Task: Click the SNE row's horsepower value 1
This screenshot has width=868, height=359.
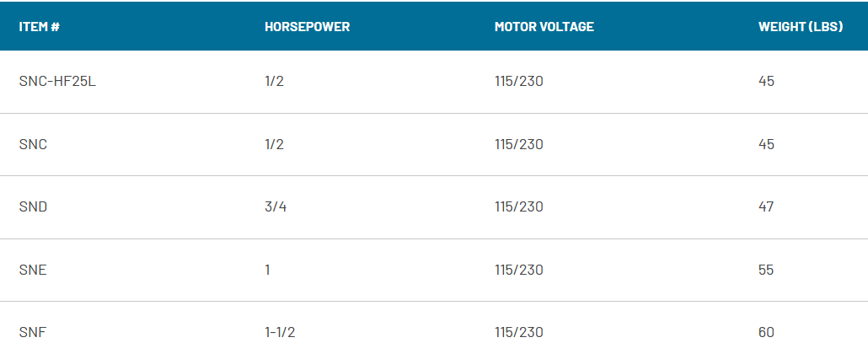Action: tap(268, 271)
